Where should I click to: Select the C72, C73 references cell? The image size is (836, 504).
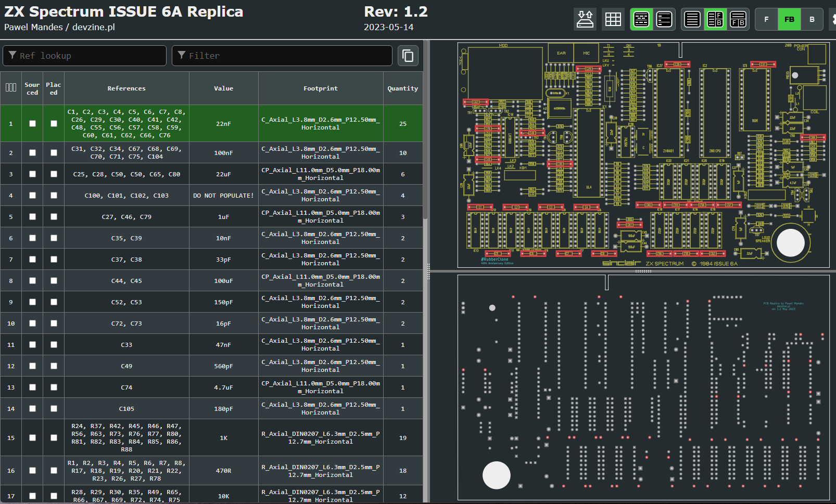[126, 323]
